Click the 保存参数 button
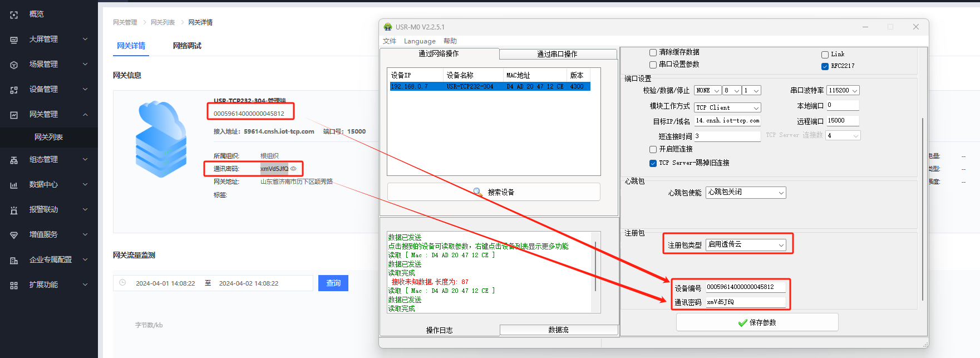Image resolution: width=980 pixels, height=358 pixels. coord(757,322)
